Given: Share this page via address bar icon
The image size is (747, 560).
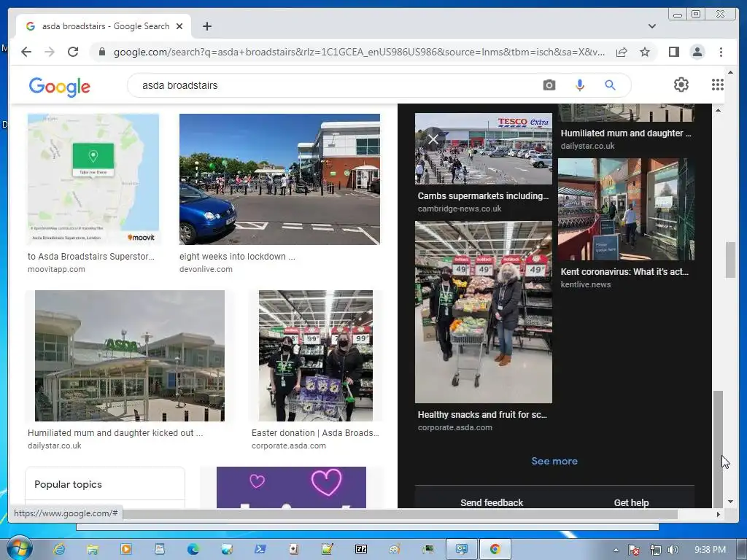Looking at the screenshot, I should click(622, 52).
